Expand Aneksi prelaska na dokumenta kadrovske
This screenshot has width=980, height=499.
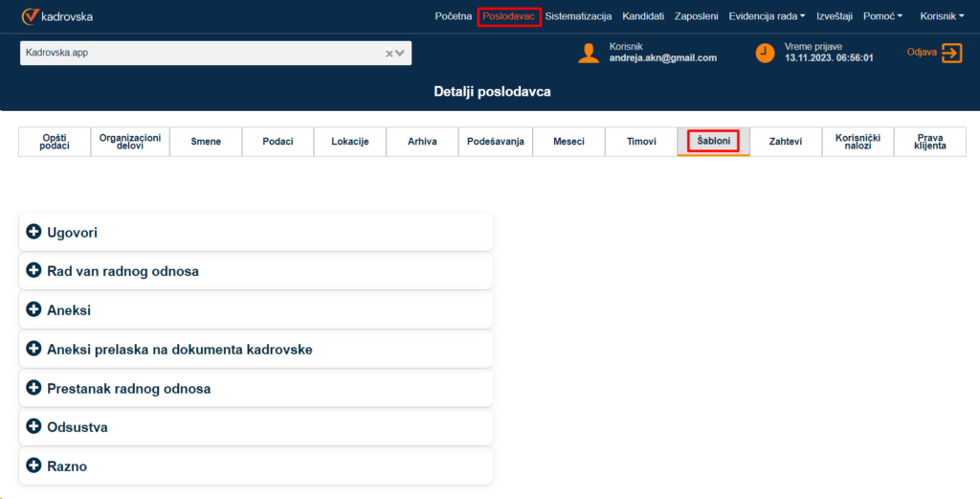[x=179, y=350]
